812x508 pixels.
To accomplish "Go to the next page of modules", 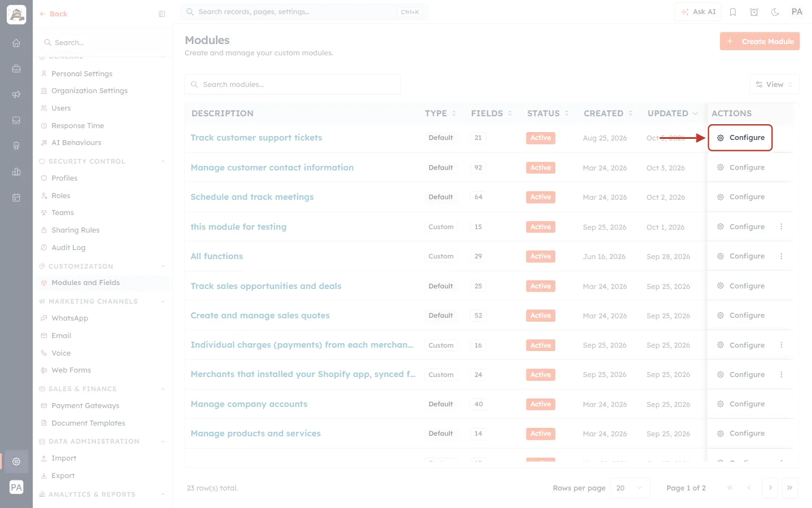I will [770, 488].
